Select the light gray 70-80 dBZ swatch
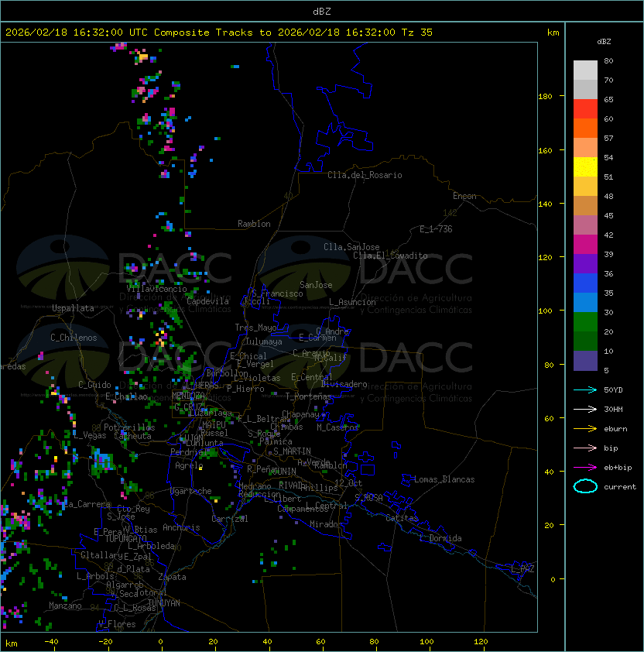The width and height of the screenshot is (644, 652). tap(585, 70)
